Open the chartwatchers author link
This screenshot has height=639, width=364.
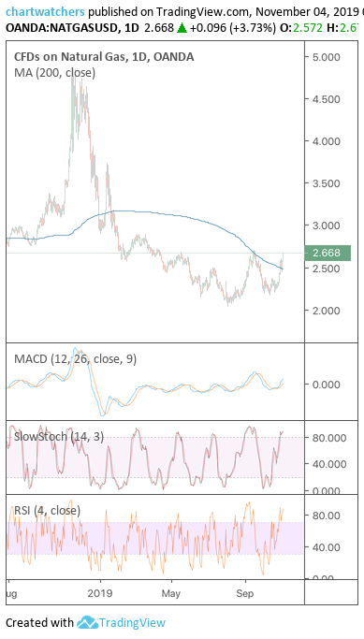coord(45,11)
